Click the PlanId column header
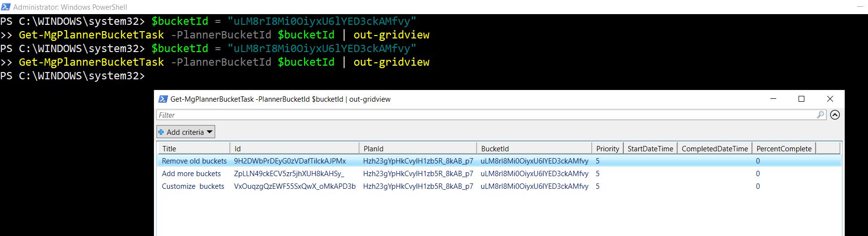 coord(418,148)
